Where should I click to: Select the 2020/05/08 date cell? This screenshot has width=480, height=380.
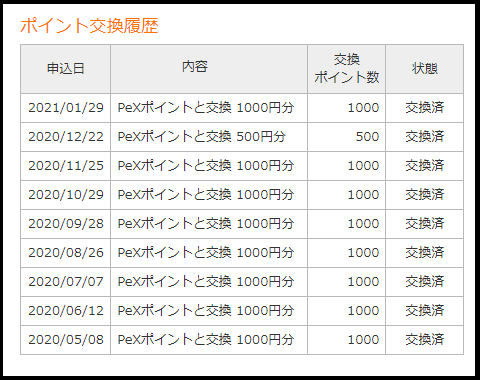(65, 340)
